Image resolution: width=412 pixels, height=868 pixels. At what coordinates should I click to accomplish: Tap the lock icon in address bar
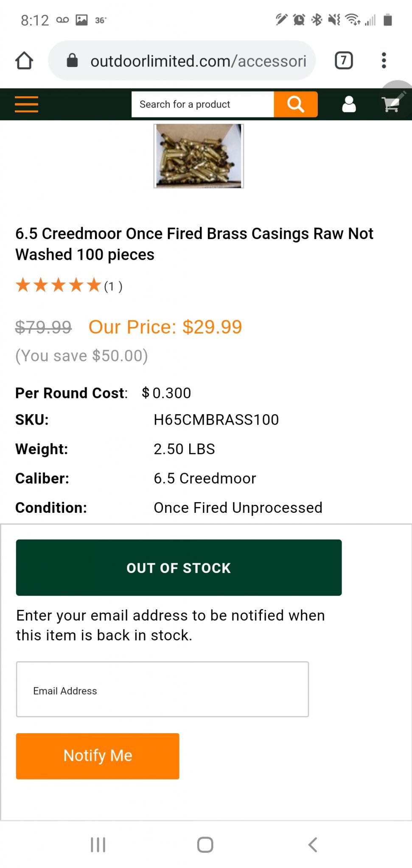tap(73, 61)
